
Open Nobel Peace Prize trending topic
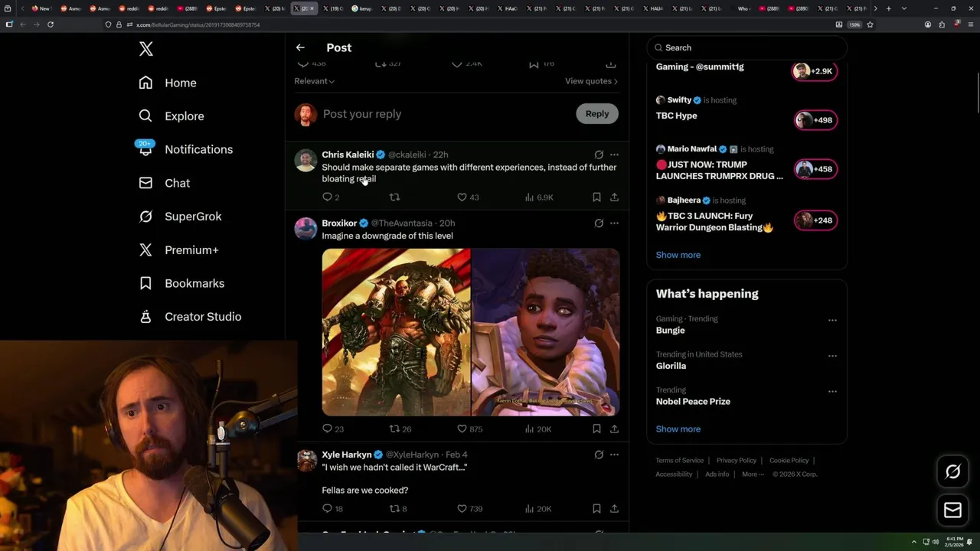coord(693,402)
